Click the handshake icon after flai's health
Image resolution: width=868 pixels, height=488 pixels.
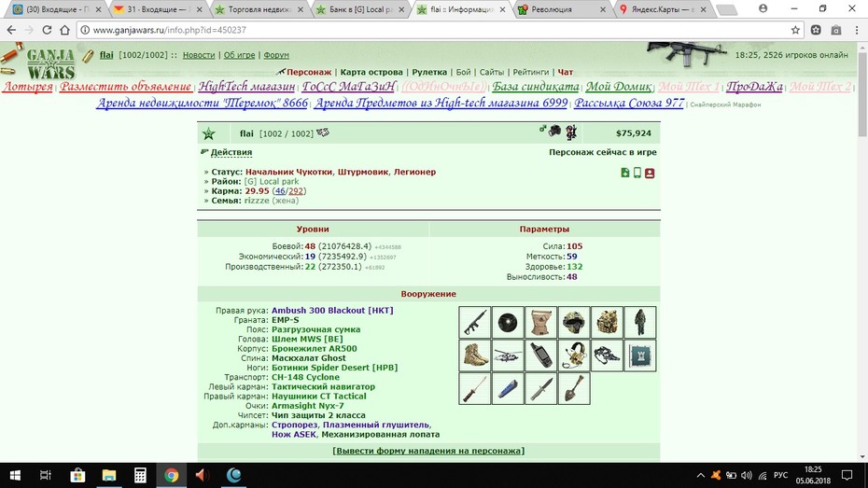(x=323, y=132)
